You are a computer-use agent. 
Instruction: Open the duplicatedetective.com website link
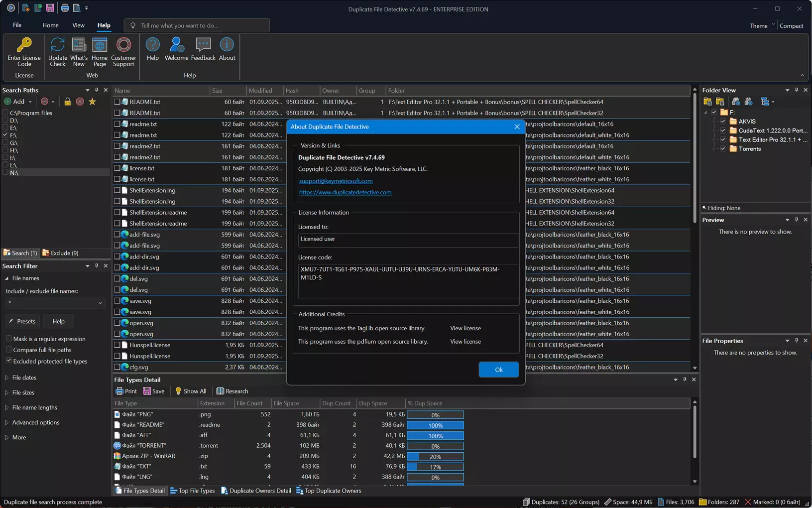click(x=345, y=192)
